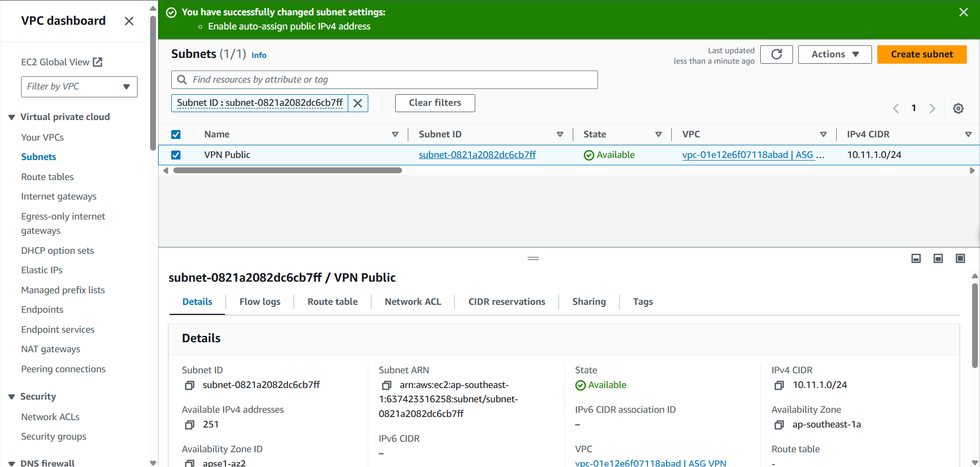Click the refresh subnets button
This screenshot has width=980, height=467.
[x=777, y=54]
